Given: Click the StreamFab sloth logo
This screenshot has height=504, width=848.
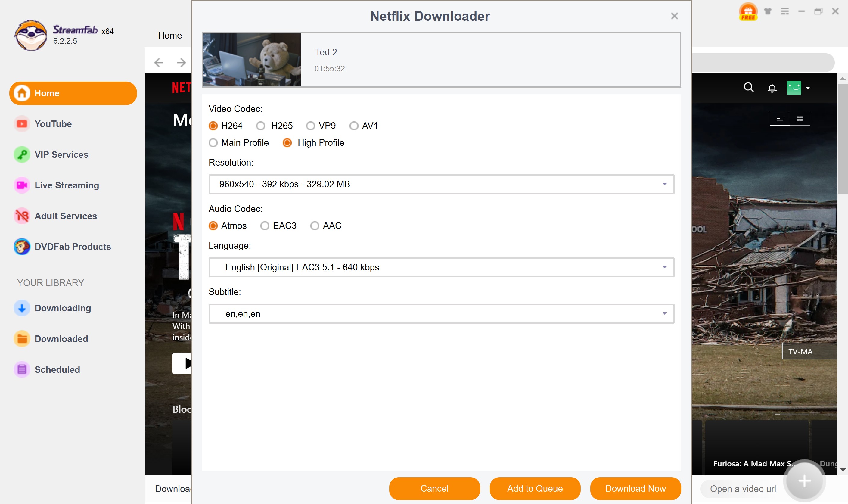Looking at the screenshot, I should tap(30, 35).
